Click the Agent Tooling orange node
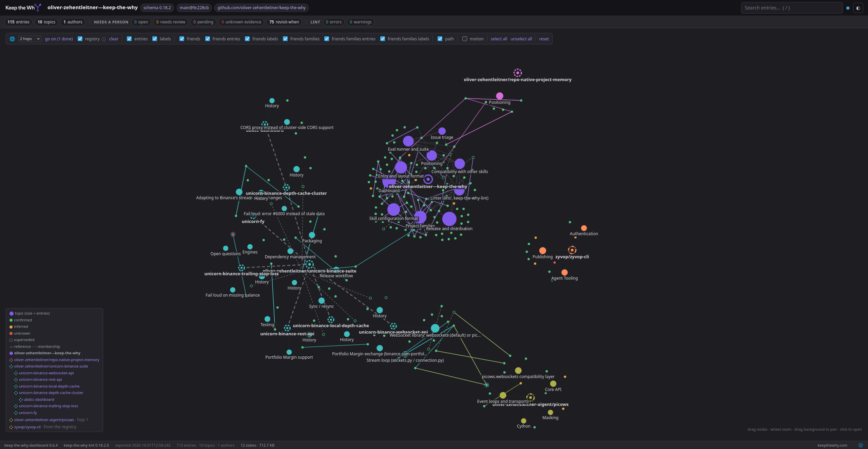868x449 pixels. click(564, 273)
